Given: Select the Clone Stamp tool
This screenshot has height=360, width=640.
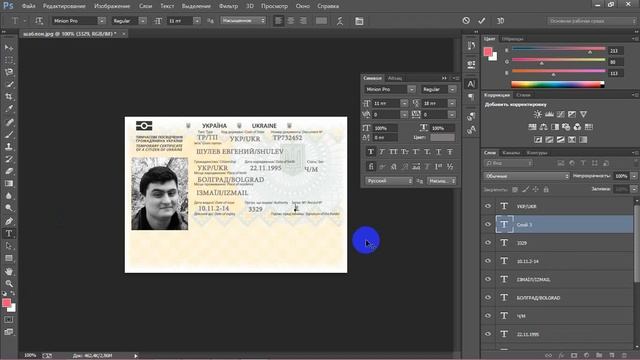Looking at the screenshot, I should point(9,147).
